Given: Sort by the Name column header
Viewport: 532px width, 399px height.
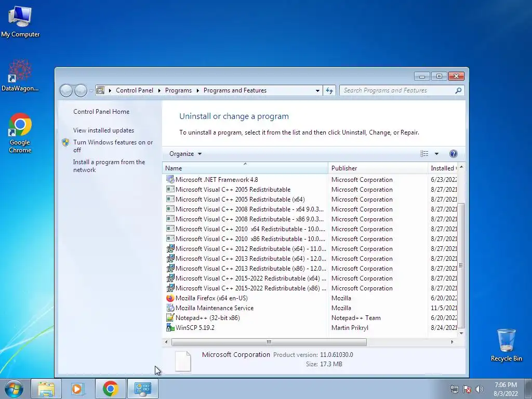Looking at the screenshot, I should (245, 168).
